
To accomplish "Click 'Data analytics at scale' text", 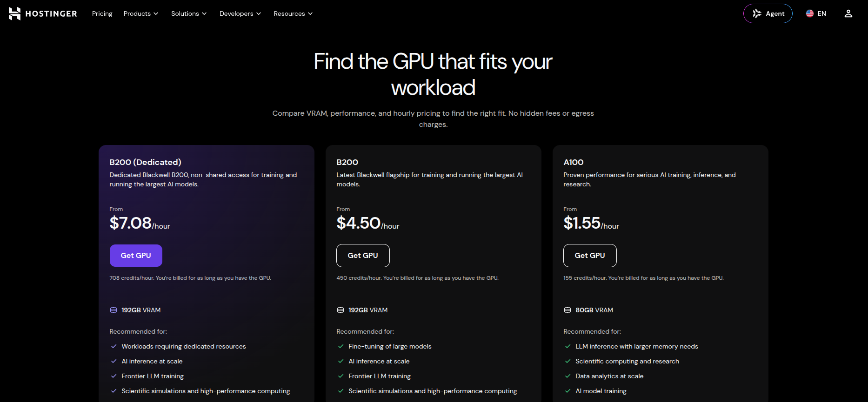I will (x=609, y=376).
